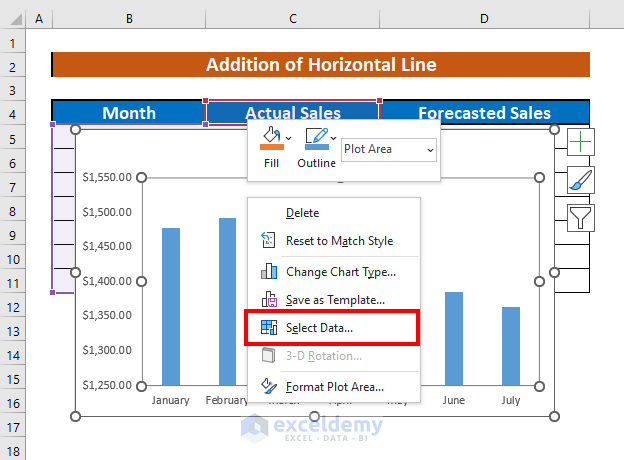
Task: Click the $1,550.00 axis label
Action: [x=107, y=177]
